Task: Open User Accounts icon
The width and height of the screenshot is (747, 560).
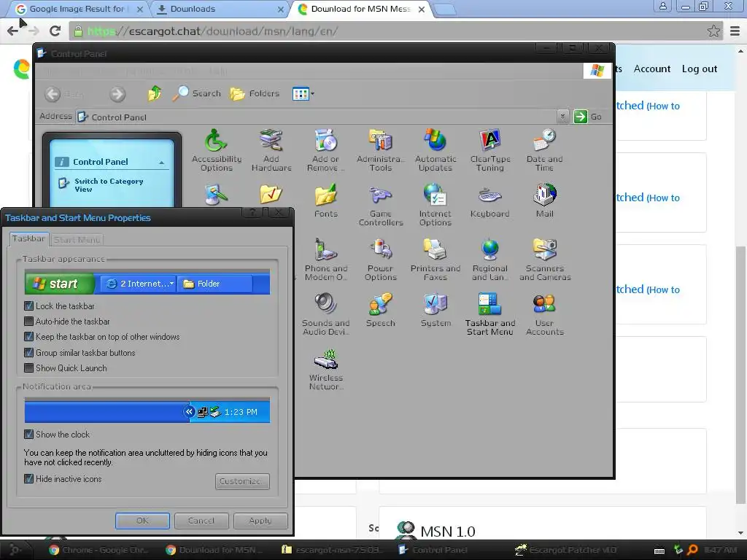Action: click(544, 314)
